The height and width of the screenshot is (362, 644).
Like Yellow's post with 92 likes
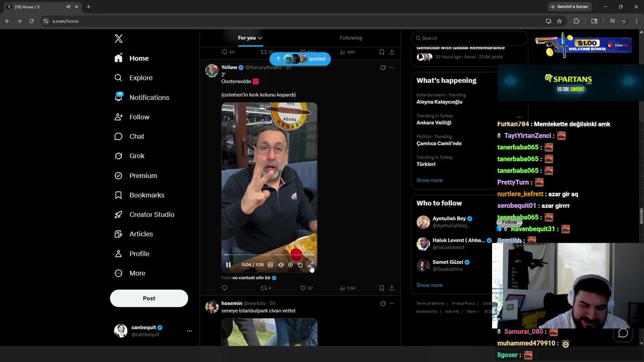point(306,288)
